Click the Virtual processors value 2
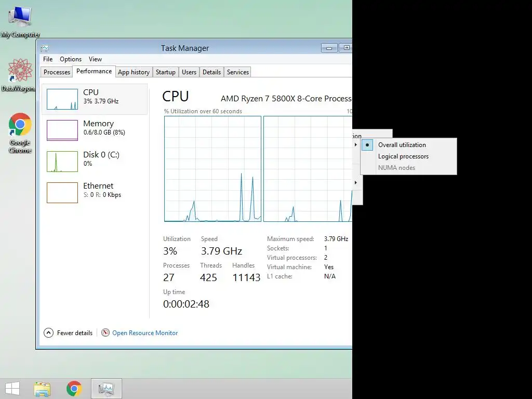Screen dimensions: 532x399 pos(326,258)
